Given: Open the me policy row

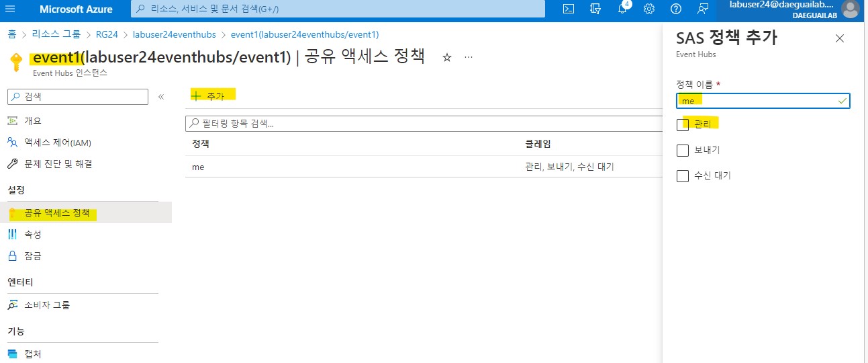Looking at the screenshot, I should point(424,167).
